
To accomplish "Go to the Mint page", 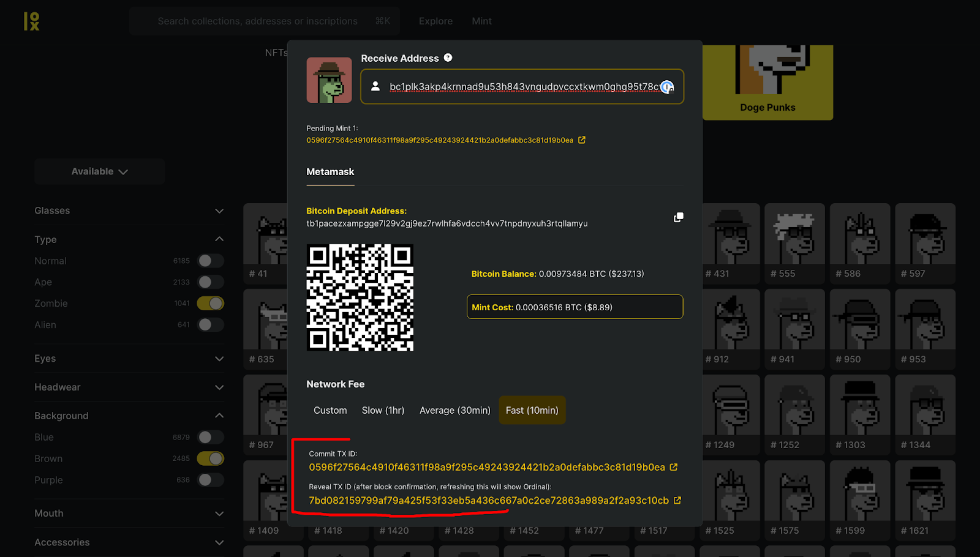I will [x=481, y=21].
